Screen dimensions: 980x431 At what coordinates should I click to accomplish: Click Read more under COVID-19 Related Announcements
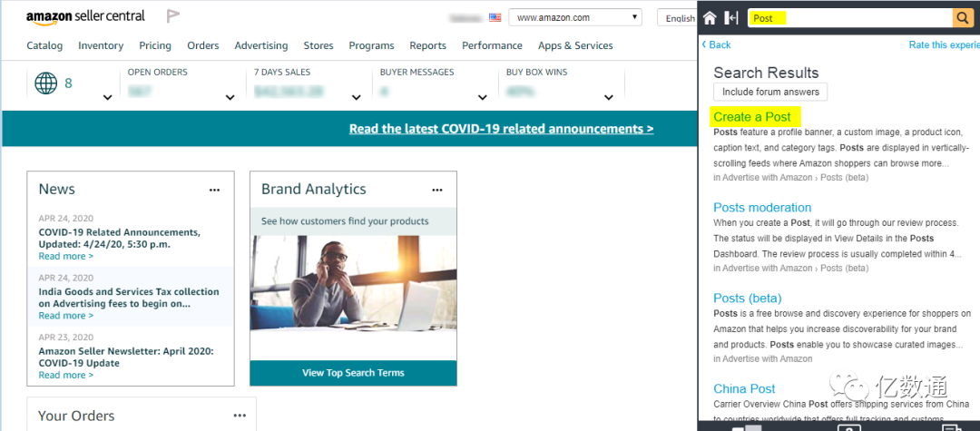pos(66,256)
